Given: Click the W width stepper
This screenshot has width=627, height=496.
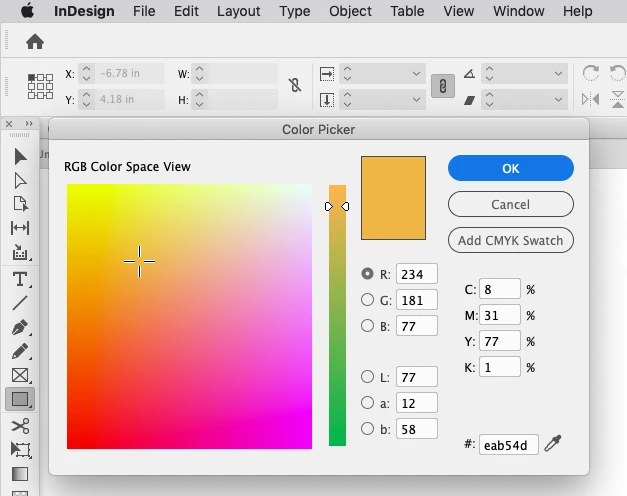Looking at the screenshot, I should [200, 74].
